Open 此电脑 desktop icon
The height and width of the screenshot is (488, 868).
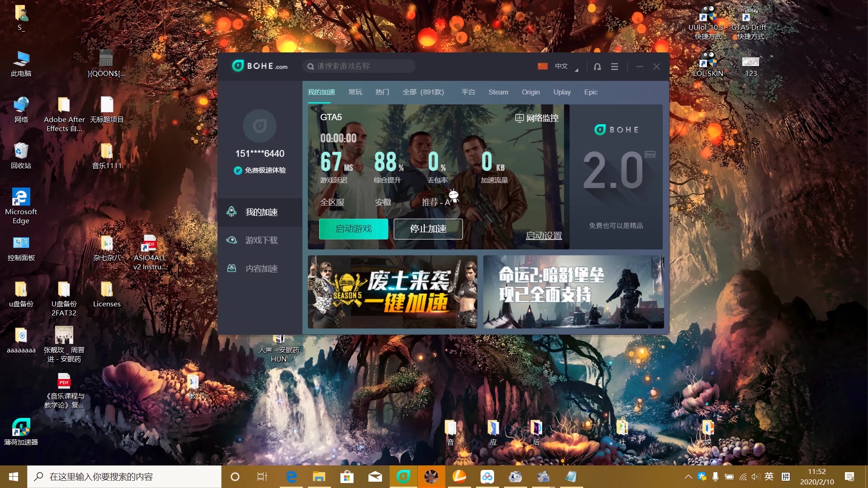pyautogui.click(x=21, y=64)
